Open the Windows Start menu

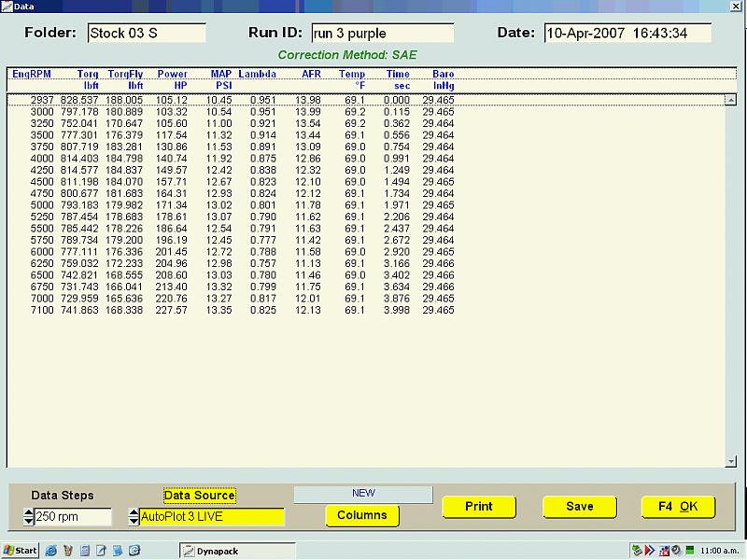pyautogui.click(x=20, y=551)
